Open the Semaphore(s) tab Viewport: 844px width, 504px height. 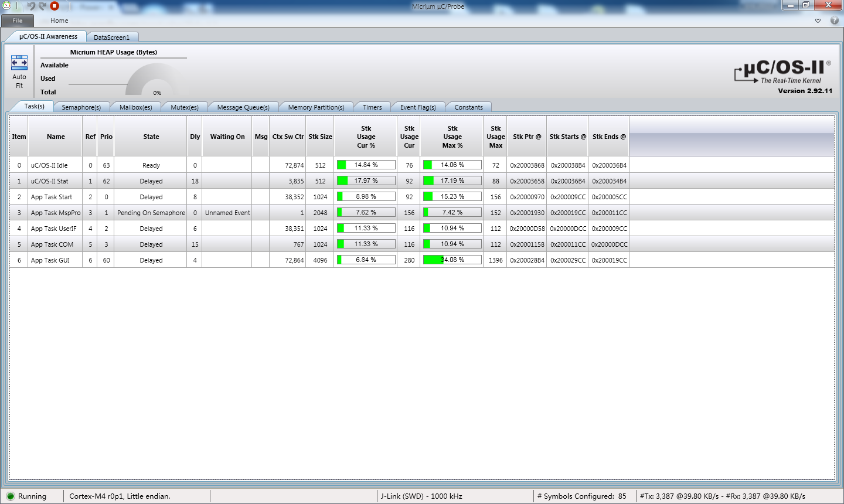click(81, 107)
